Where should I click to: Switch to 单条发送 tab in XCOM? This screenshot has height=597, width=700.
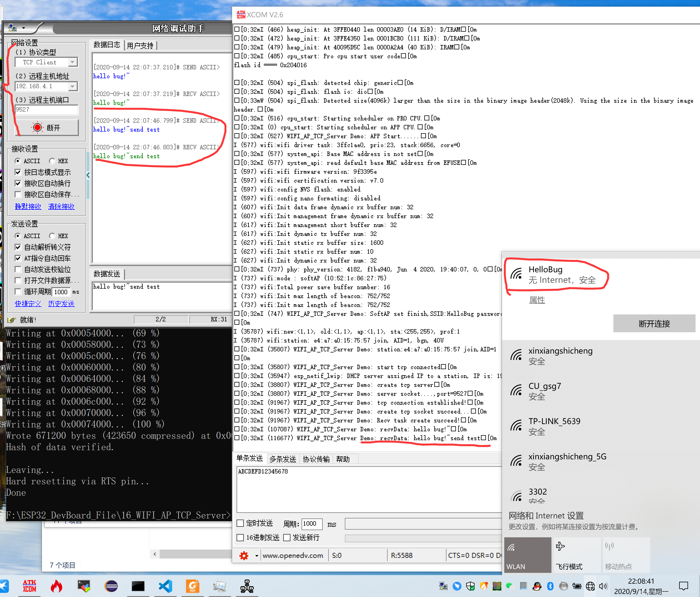249,458
